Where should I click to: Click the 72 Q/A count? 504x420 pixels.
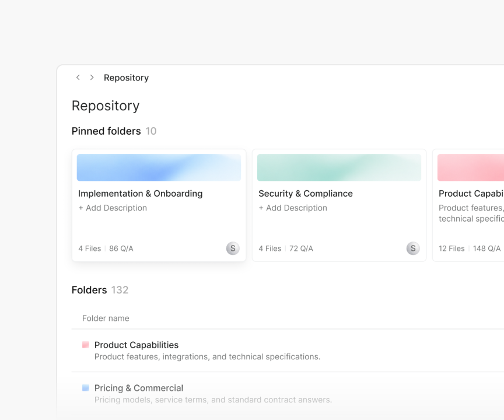pyautogui.click(x=301, y=249)
